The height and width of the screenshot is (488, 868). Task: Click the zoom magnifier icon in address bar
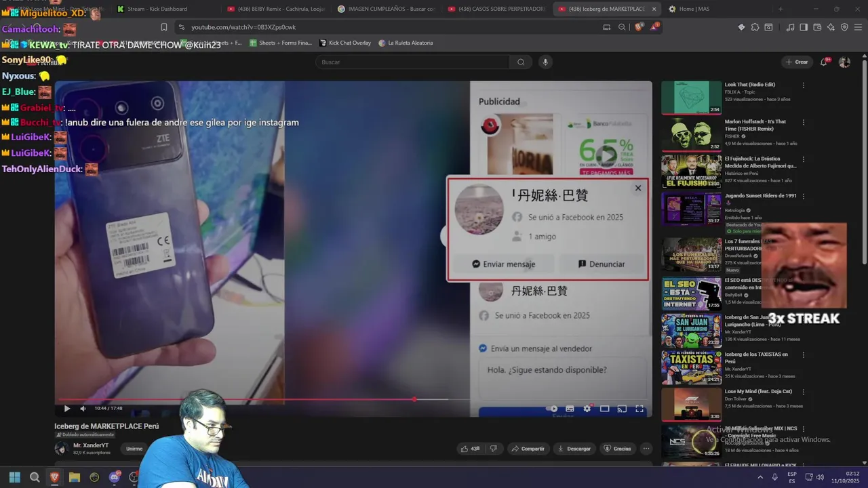tap(622, 27)
